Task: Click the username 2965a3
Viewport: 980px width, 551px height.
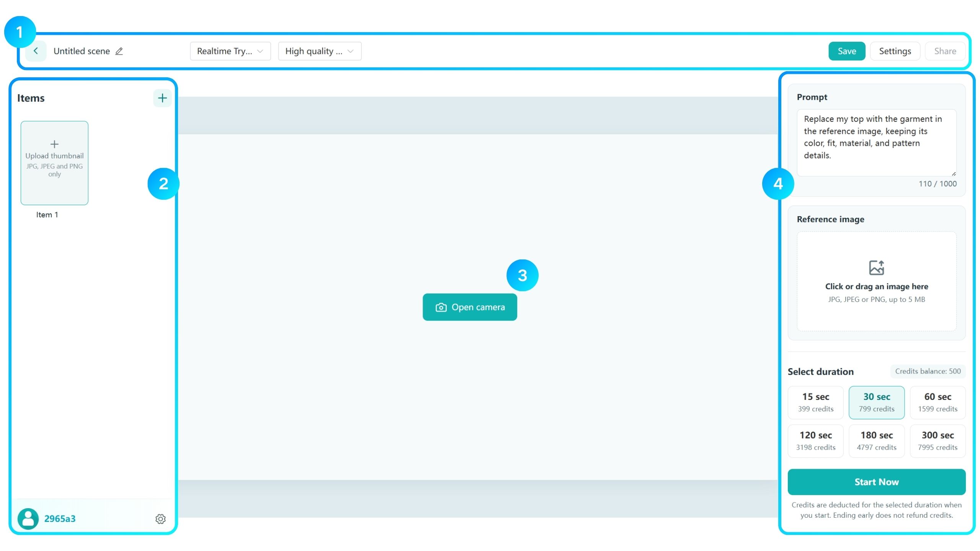Action: pos(60,519)
